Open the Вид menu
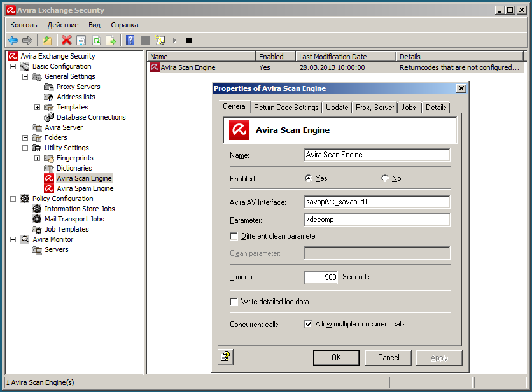The image size is (532, 392). [x=94, y=25]
